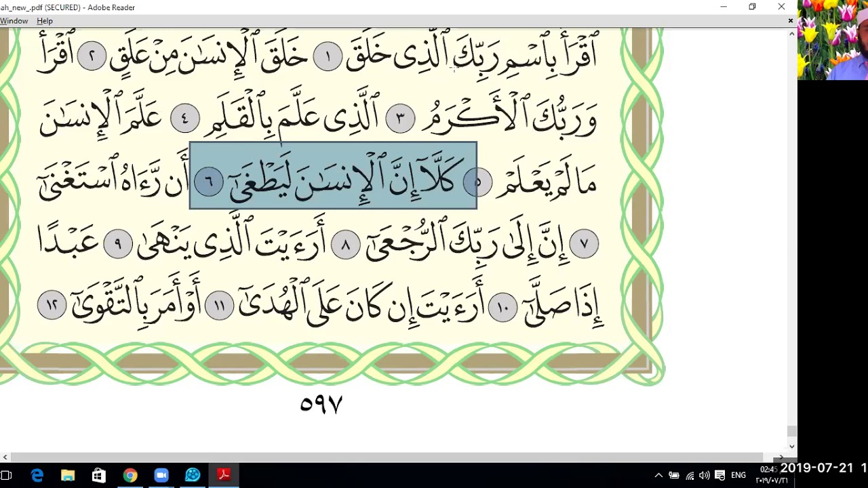Click verse marker number ٤ (4)
This screenshot has width=868, height=488.
click(184, 119)
